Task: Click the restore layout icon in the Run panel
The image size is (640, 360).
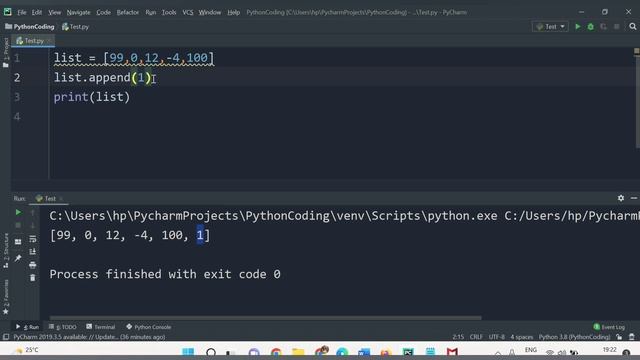Action: click(18, 242)
